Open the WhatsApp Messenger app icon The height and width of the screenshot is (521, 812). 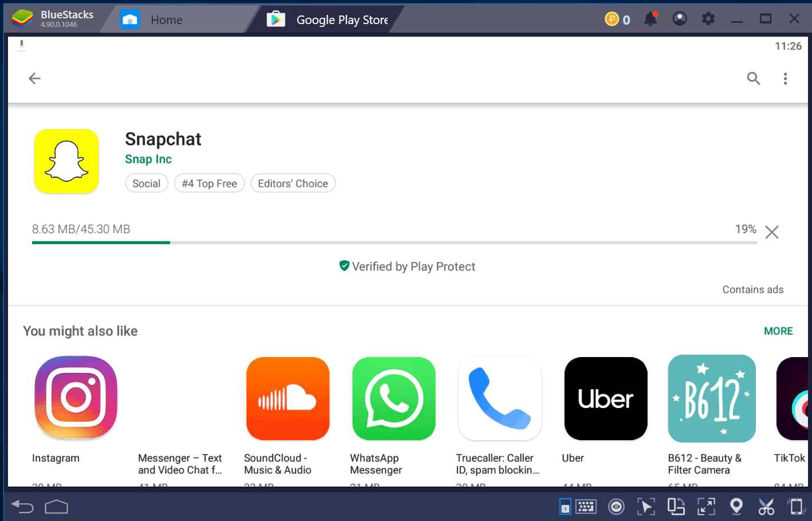tap(394, 398)
